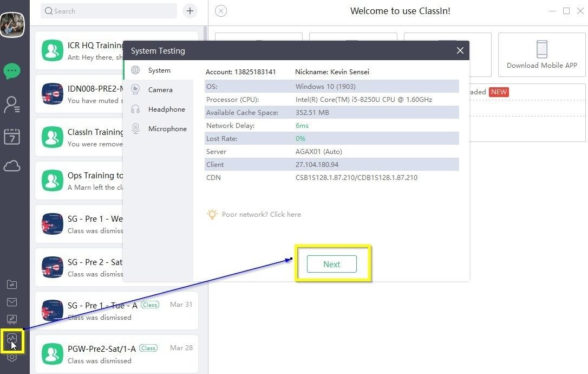588x374 pixels.
Task: Click the globe icon beside System
Action: coord(135,70)
